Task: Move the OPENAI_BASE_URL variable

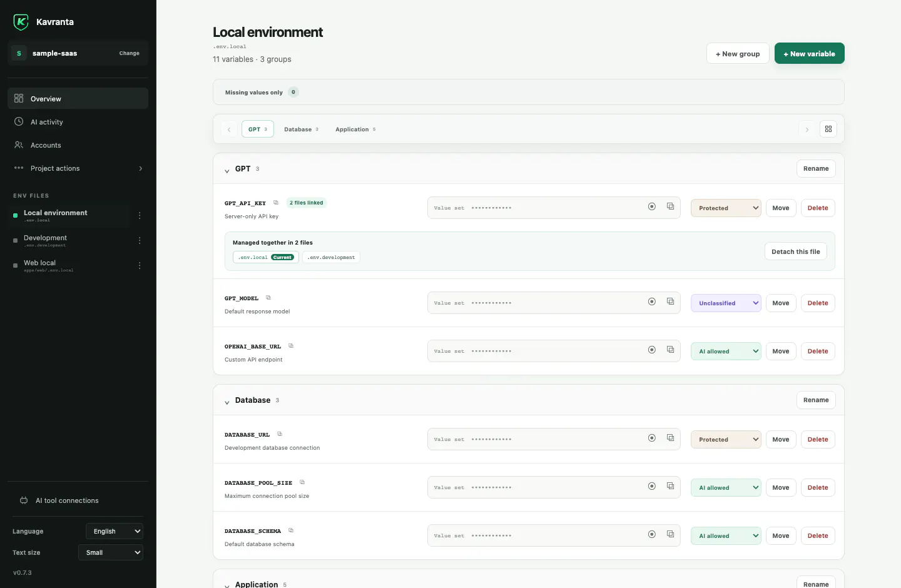Action: [x=780, y=351]
